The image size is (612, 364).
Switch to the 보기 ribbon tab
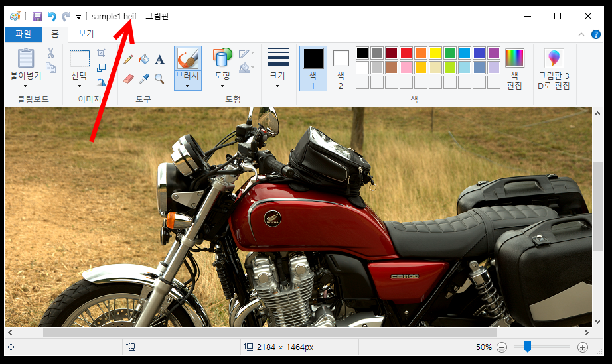point(86,34)
